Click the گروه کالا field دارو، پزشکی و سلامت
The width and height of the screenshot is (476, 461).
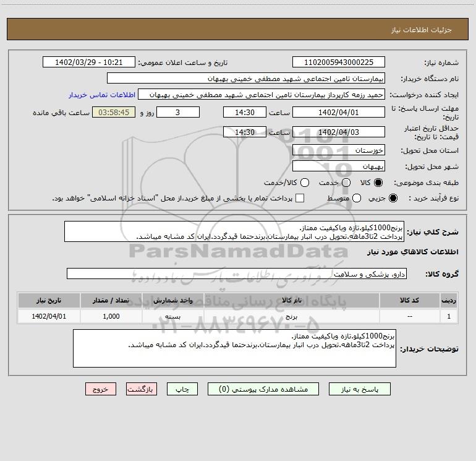coord(237,274)
